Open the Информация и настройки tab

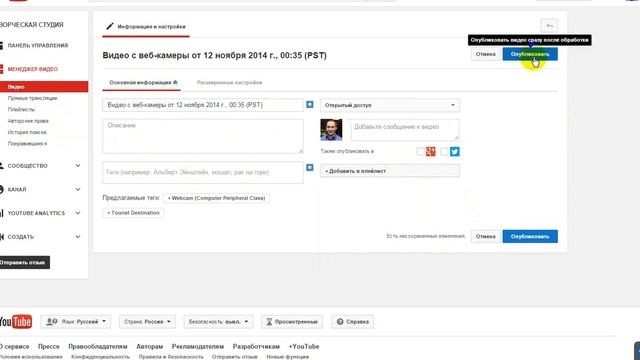146,27
